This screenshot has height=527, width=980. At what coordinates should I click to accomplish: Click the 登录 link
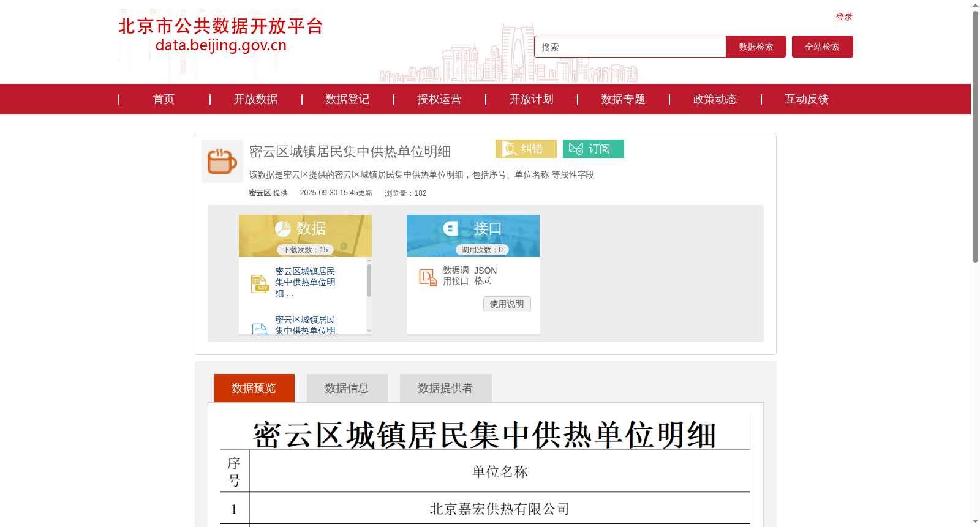point(844,17)
